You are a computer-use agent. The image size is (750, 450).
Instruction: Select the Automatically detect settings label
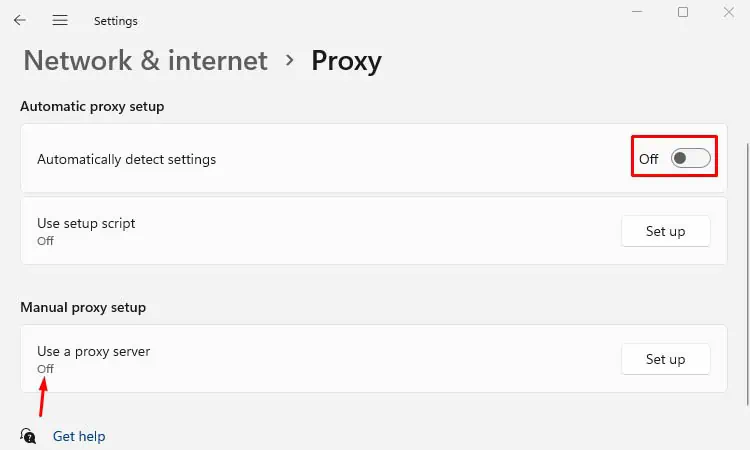tap(126, 159)
